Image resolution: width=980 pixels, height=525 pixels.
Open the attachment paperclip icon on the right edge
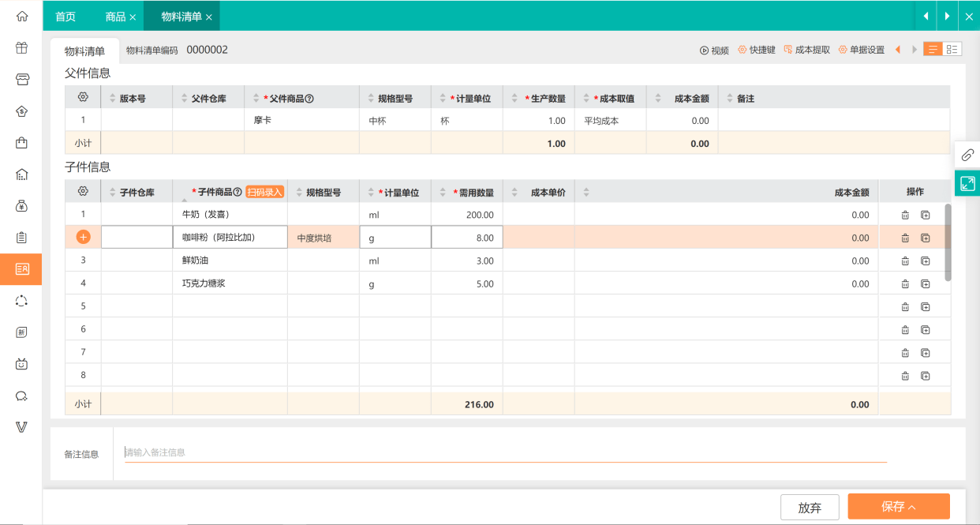967,155
